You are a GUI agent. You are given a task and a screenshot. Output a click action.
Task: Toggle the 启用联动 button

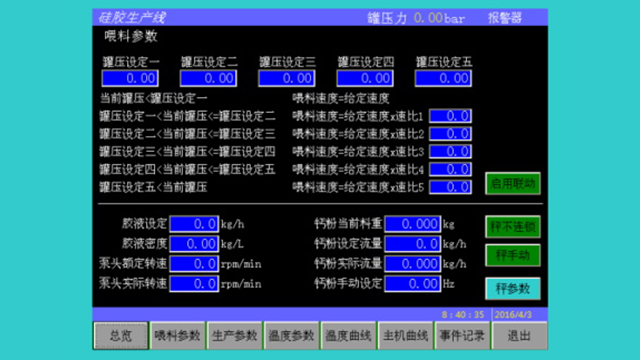pos(513,184)
